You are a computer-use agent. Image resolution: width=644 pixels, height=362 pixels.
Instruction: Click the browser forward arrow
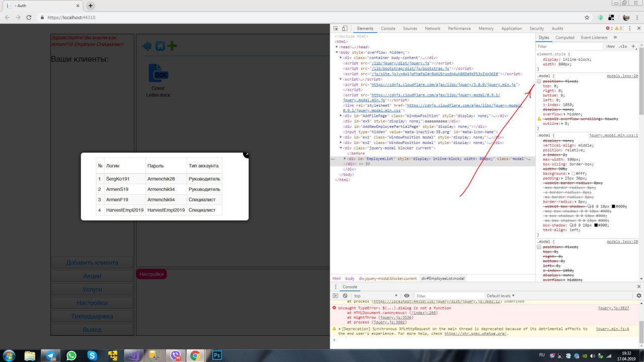pos(18,17)
